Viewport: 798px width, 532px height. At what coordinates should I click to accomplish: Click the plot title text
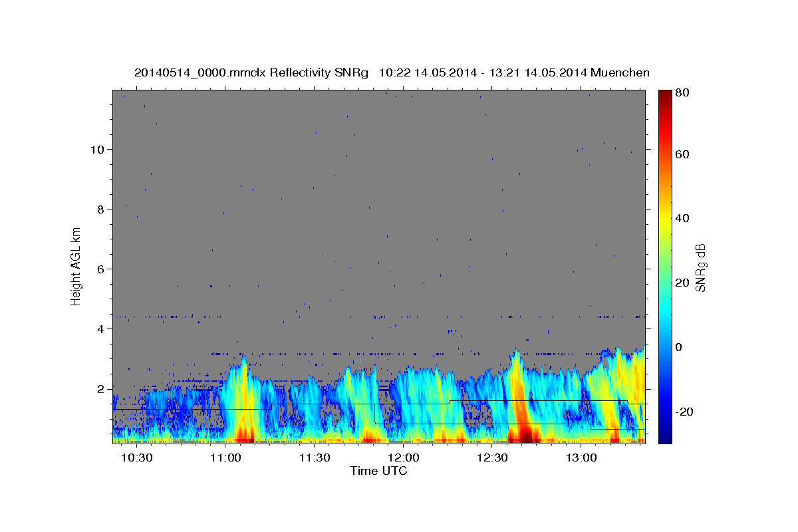coord(392,72)
